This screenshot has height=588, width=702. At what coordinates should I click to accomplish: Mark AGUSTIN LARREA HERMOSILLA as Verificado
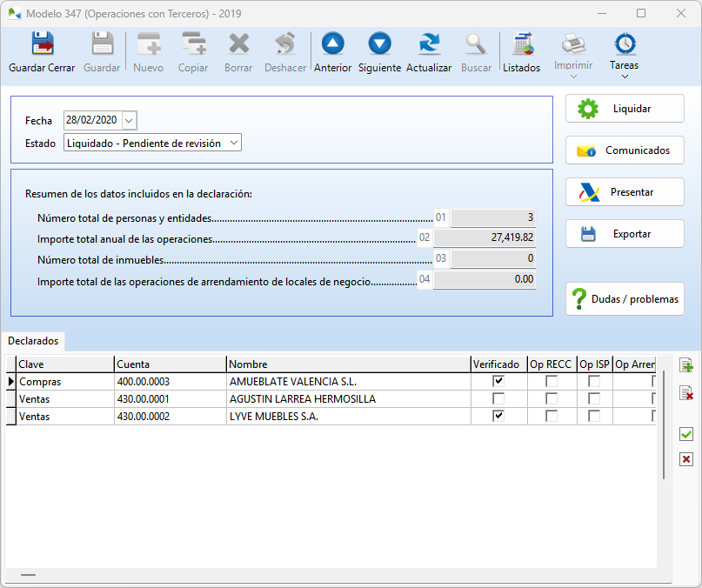(x=498, y=398)
